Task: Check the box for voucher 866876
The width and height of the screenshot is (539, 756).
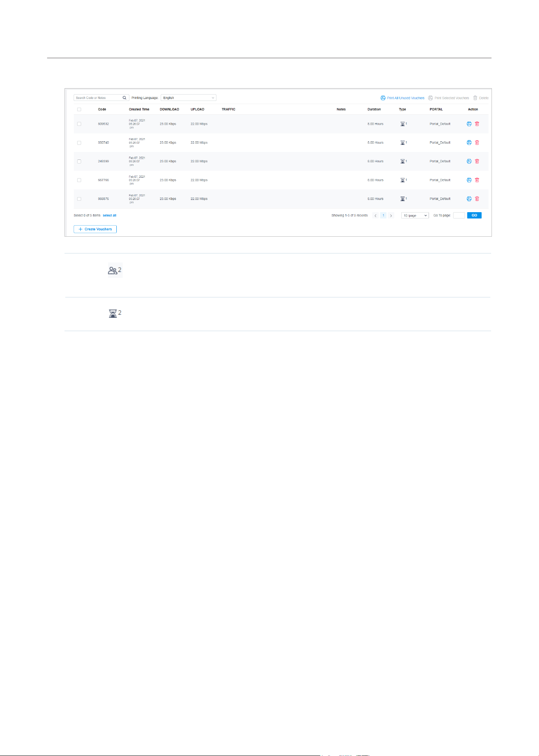Action: [79, 199]
